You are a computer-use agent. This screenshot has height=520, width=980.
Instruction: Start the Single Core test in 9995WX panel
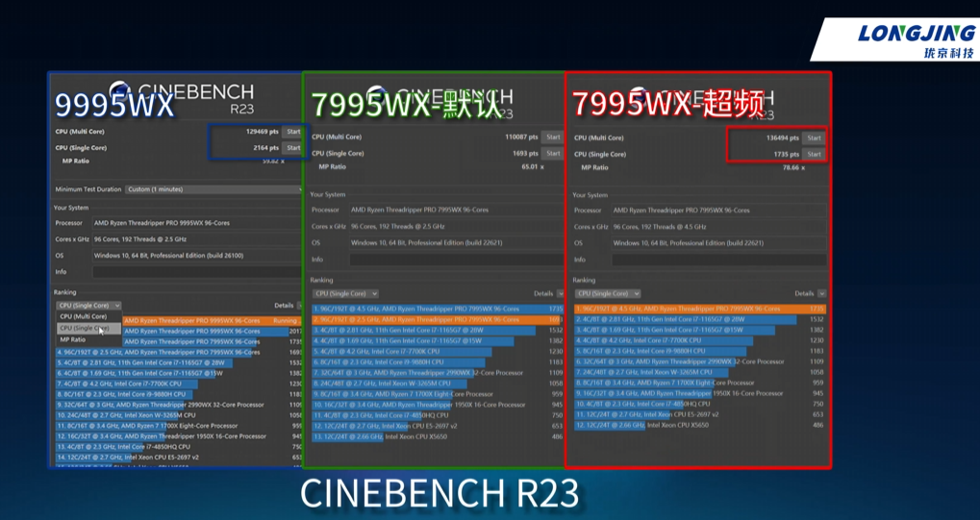(293, 148)
